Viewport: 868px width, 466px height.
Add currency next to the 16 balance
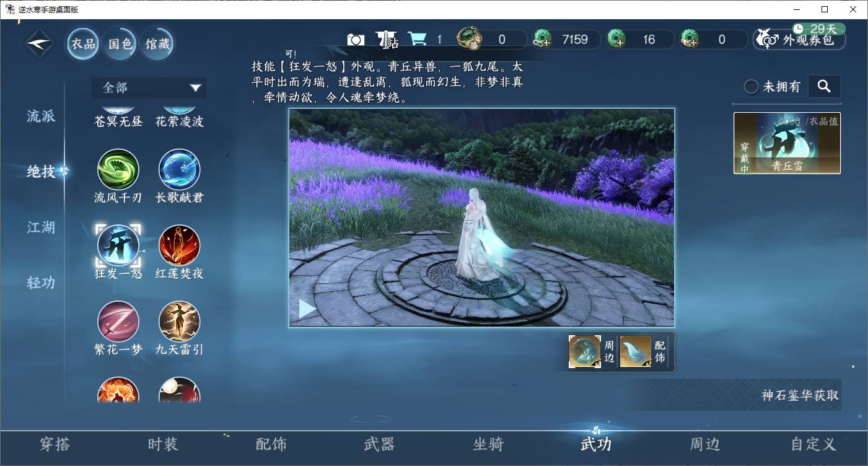(616, 40)
